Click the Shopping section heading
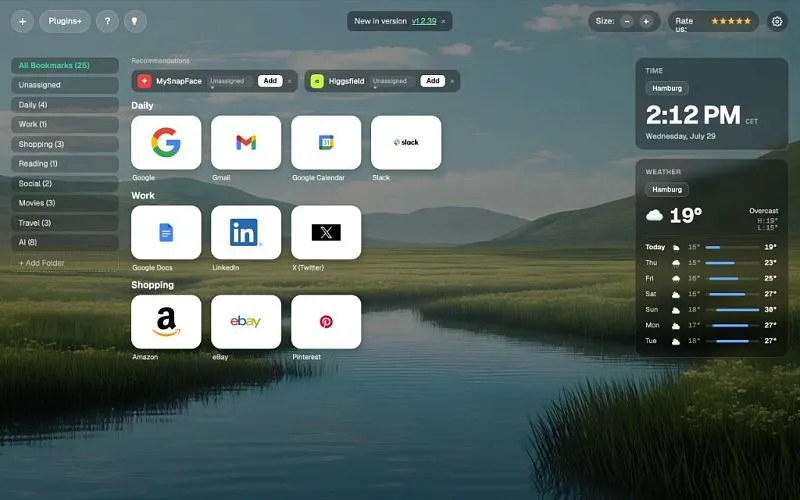The image size is (800, 500). pos(153,285)
